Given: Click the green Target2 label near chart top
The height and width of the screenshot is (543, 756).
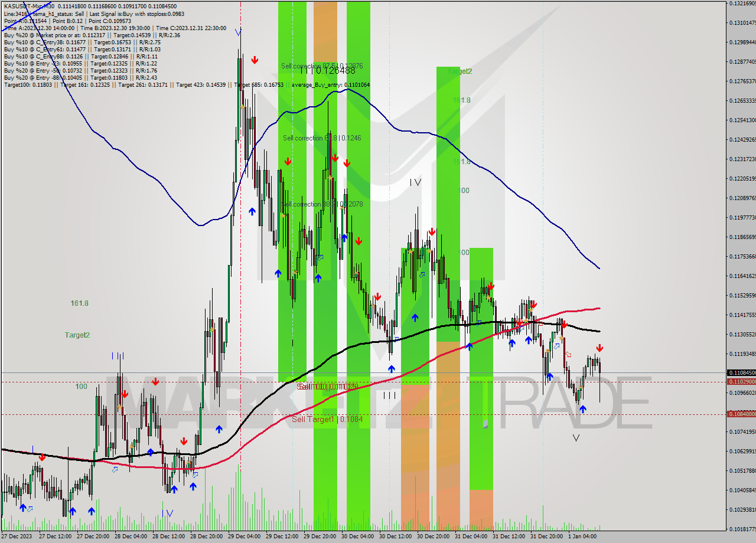Looking at the screenshot, I should pos(460,71).
